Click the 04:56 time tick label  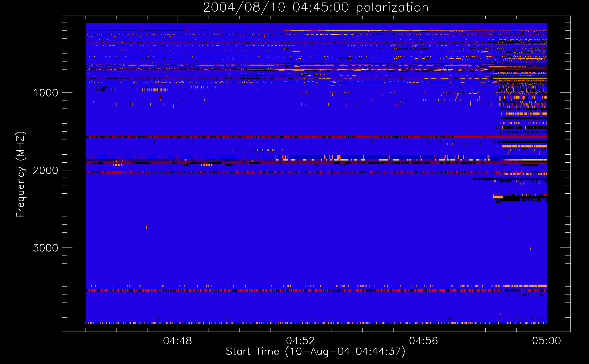tap(423, 341)
